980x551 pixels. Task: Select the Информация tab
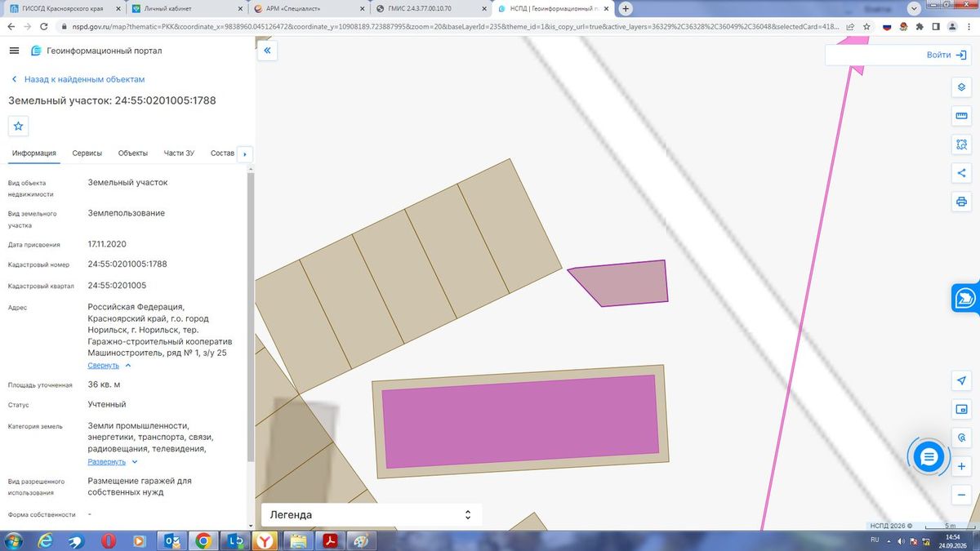click(34, 153)
